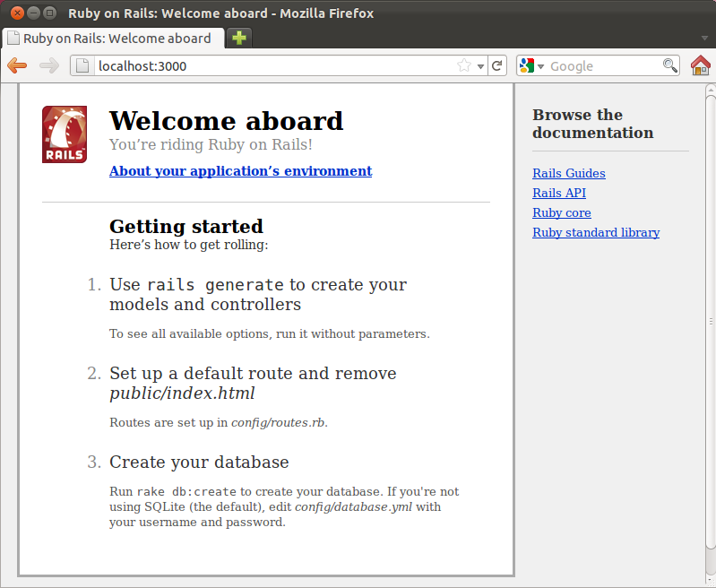
Task: Click 'Here's how to get rolling:' text
Action: (188, 245)
